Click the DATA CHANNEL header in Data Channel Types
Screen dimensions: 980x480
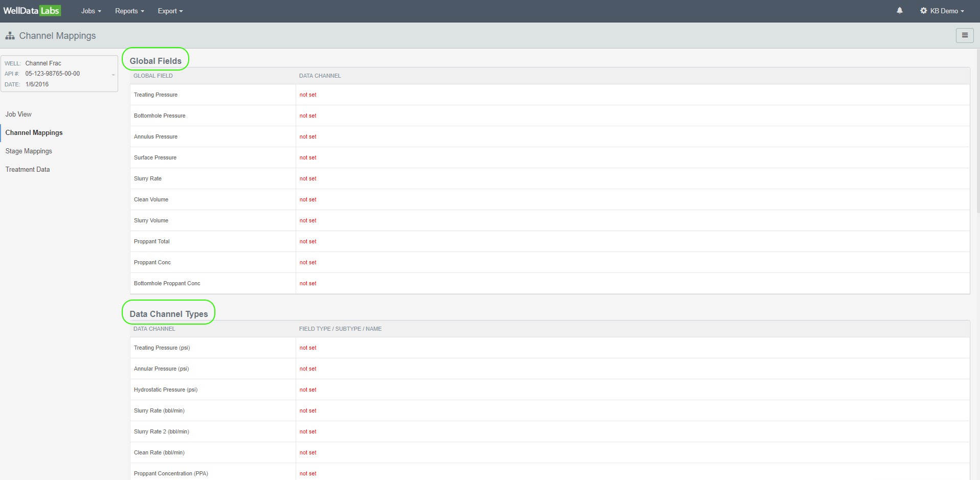(x=154, y=329)
